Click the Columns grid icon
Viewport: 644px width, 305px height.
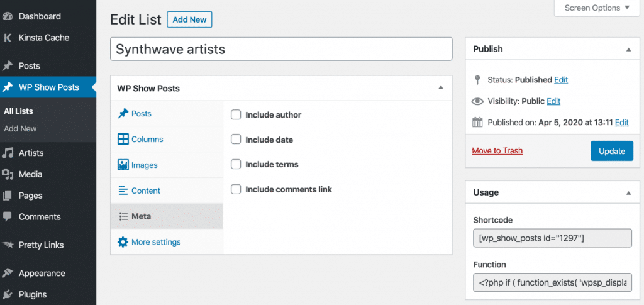[x=123, y=139]
